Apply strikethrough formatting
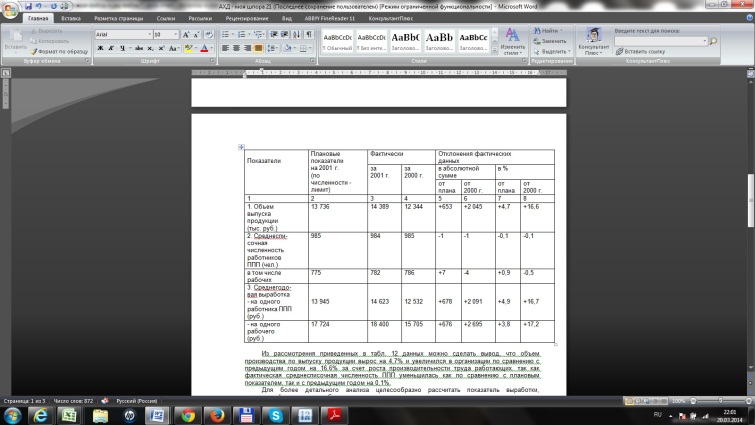Screen dimensions: 755x425 (139, 48)
